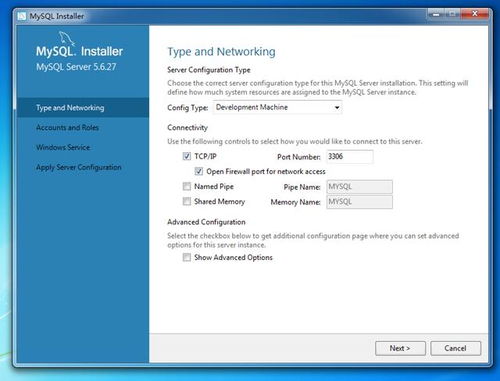Uncheck Open Firewall port for network access

[199, 171]
